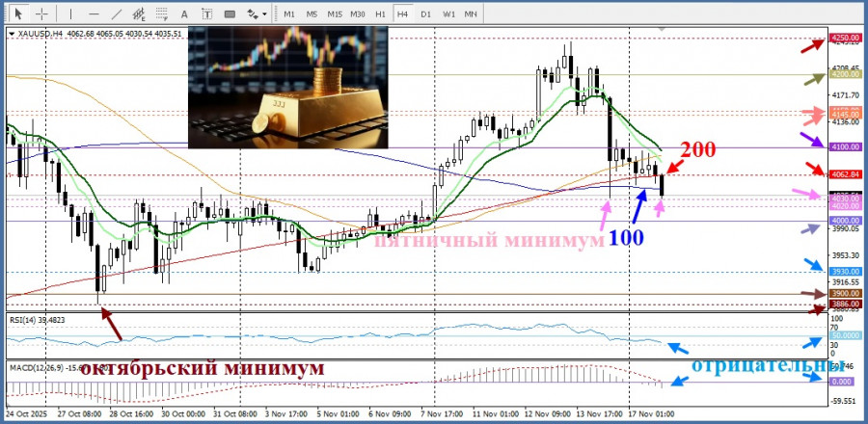This screenshot has height=424, width=868.
Task: Open the arrows objects dropdown
Action: [x=258, y=14]
